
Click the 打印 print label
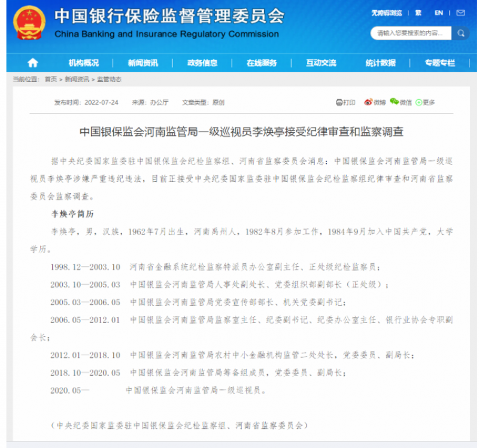click(x=349, y=102)
